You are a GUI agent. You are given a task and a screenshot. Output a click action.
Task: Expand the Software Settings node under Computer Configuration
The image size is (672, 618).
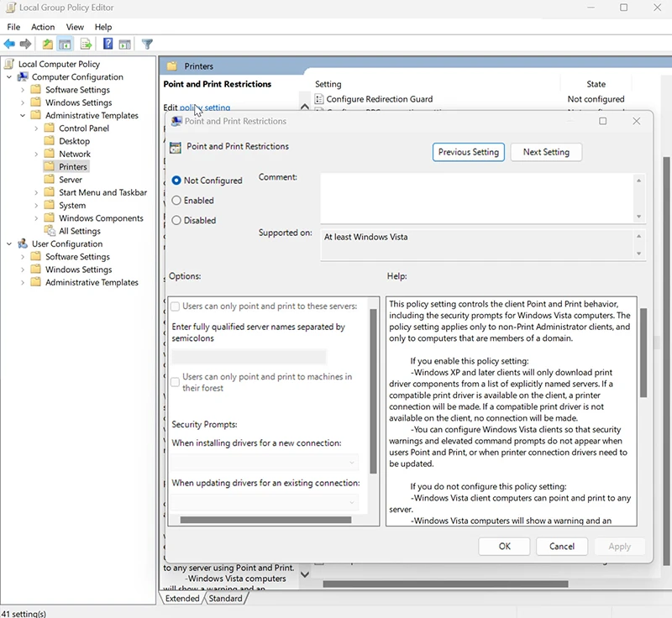tap(24, 89)
